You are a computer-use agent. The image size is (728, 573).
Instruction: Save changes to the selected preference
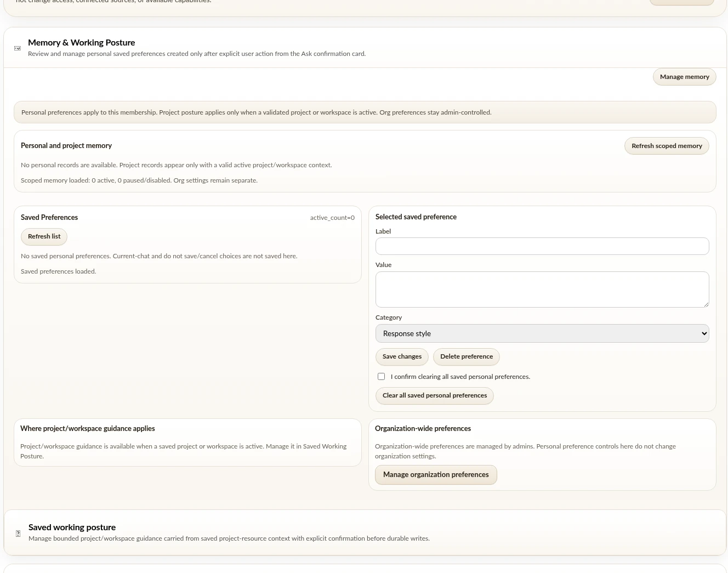tap(402, 357)
